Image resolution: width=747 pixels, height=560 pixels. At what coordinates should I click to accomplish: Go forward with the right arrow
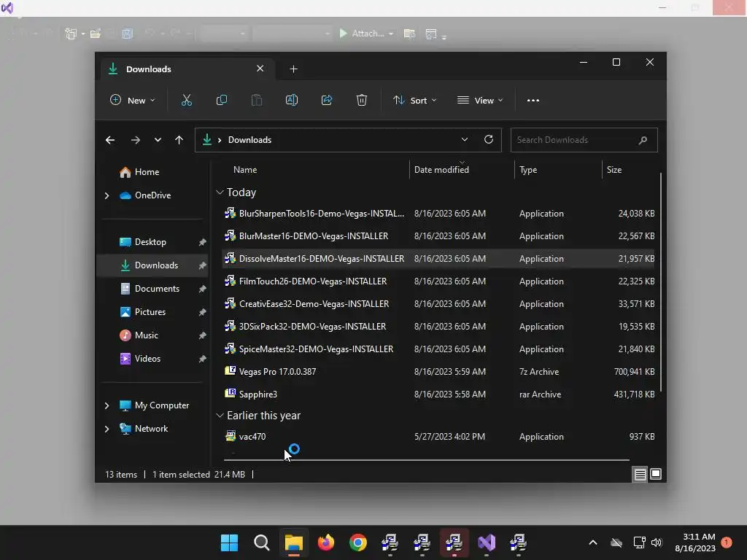[x=135, y=140]
